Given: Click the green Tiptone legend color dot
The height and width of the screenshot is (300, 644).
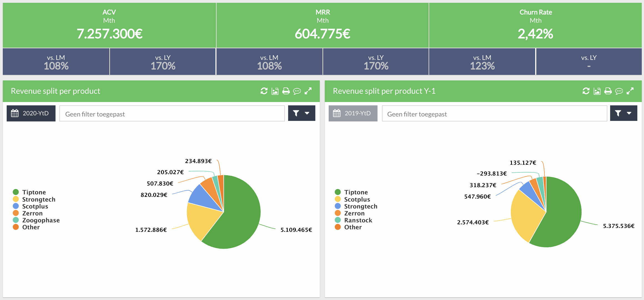Looking at the screenshot, I should 16,192.
